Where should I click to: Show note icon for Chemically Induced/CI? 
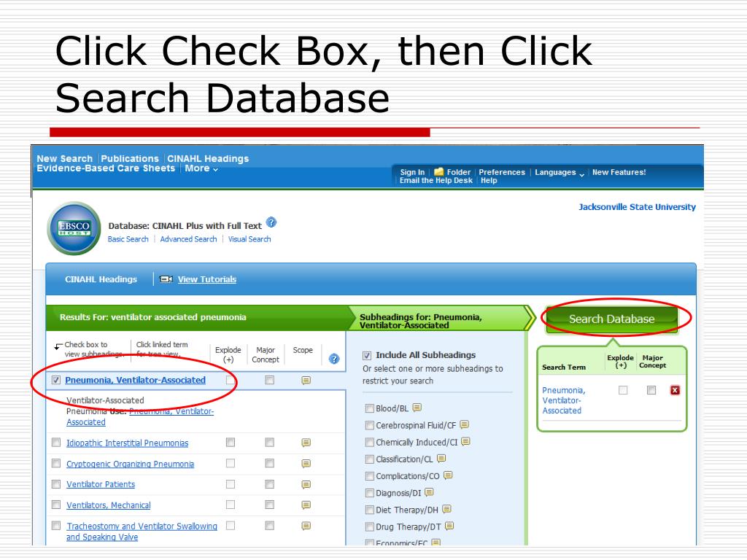click(466, 442)
